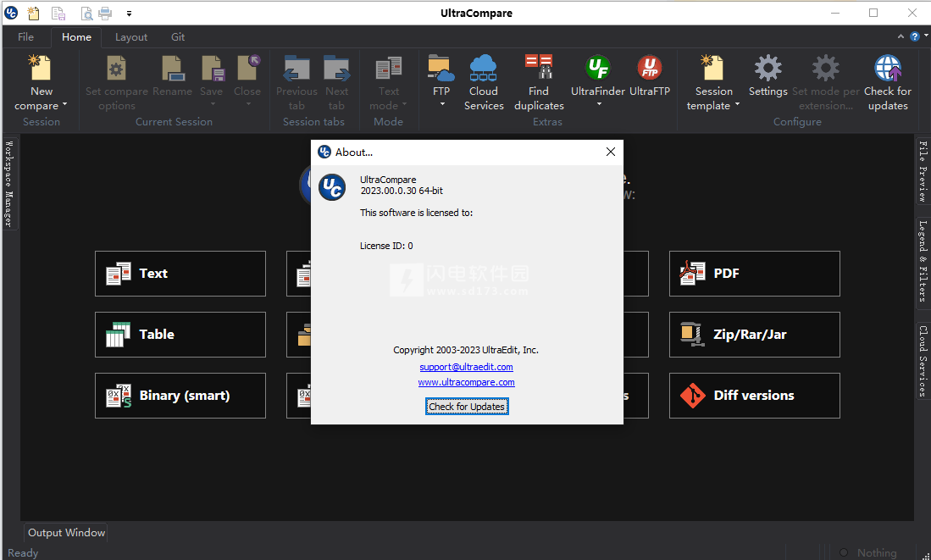Open the File Preview side panel

pos(923,171)
